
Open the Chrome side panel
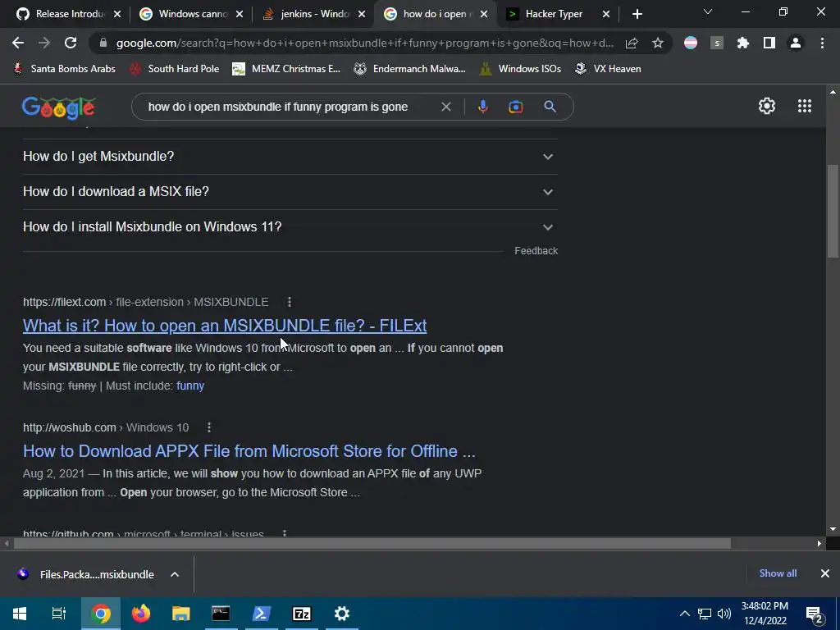(769, 43)
